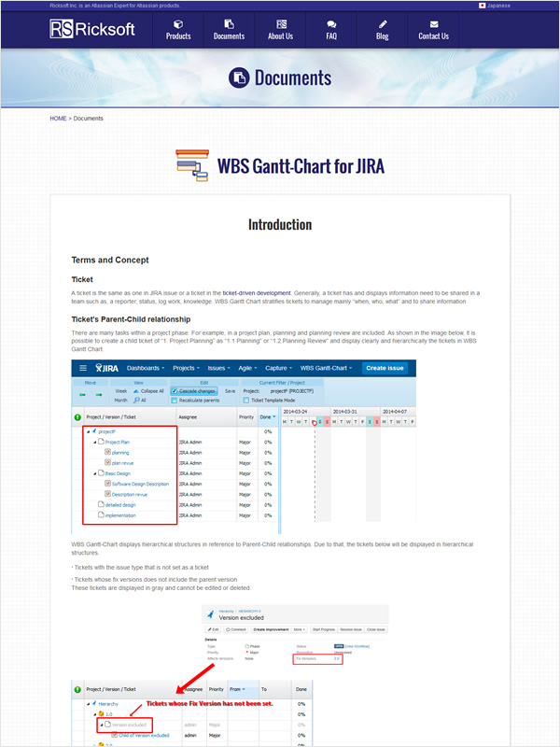Toggle the Ticket Template Mode checkbox

[x=246, y=401]
